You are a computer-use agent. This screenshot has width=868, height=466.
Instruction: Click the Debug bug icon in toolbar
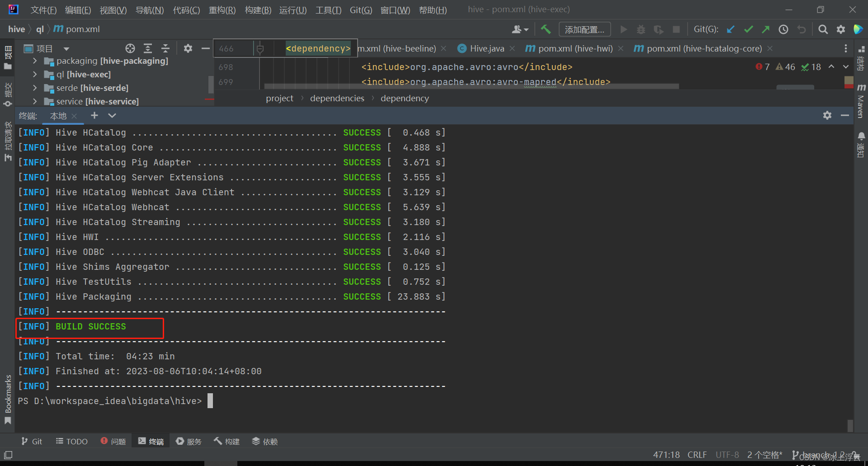(x=641, y=29)
